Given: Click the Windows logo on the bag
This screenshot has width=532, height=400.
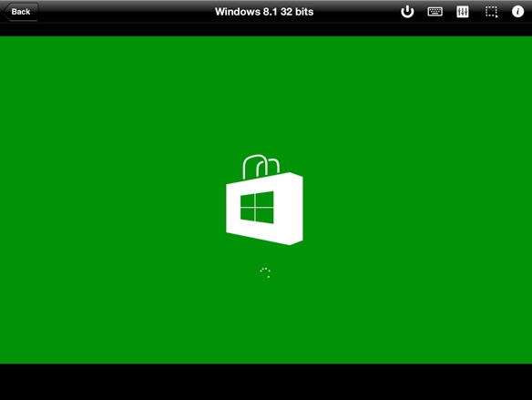Looking at the screenshot, I should 257,208.
